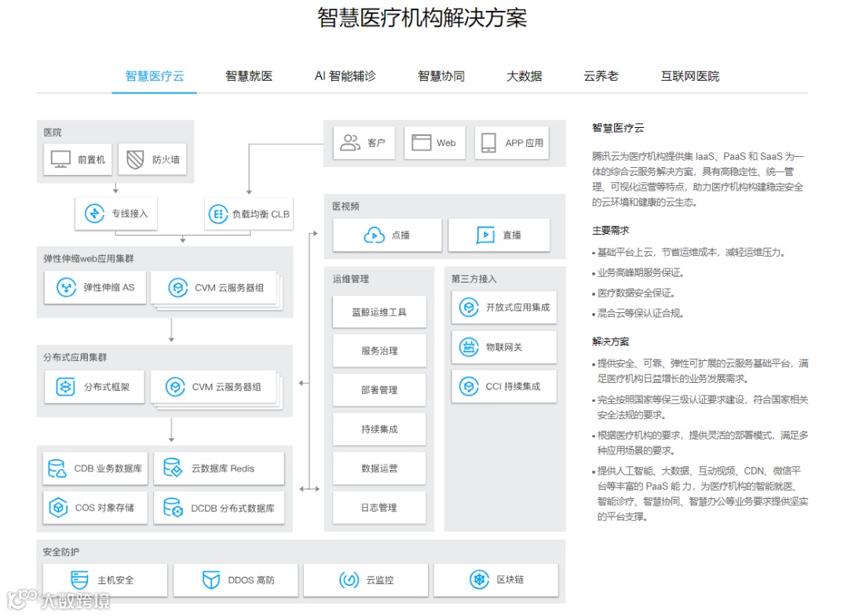Click the 持续集成 box under 运维管理
Image resolution: width=848 pixels, height=616 pixels.
point(379,429)
